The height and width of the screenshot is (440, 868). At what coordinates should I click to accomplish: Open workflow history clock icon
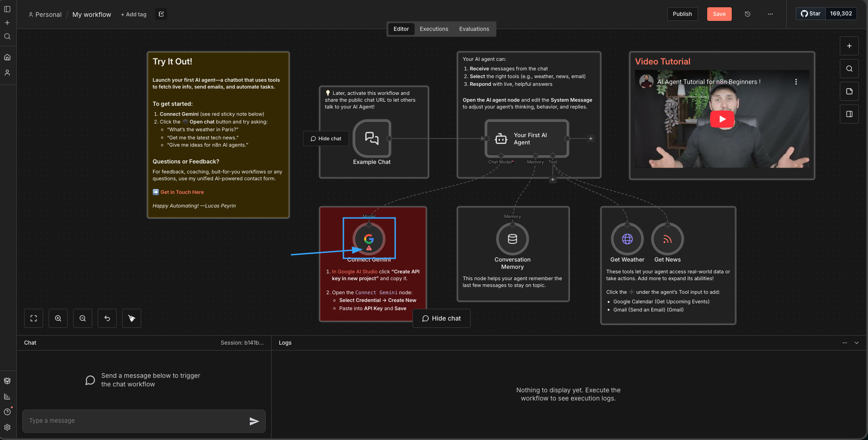748,14
